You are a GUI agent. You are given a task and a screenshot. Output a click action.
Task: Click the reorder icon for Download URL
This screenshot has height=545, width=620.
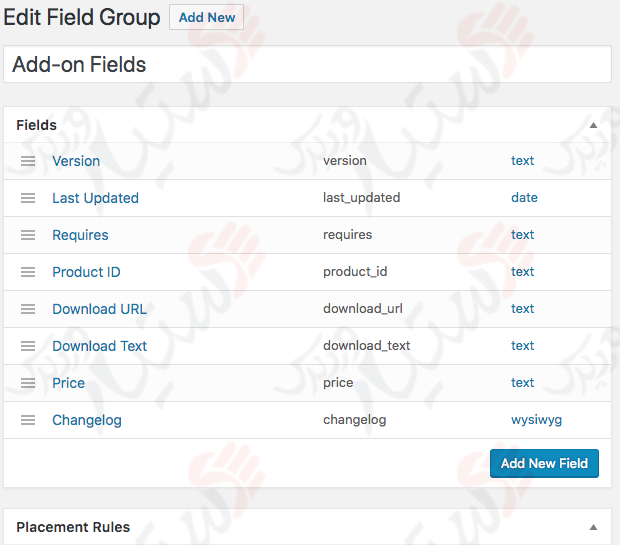click(x=28, y=309)
